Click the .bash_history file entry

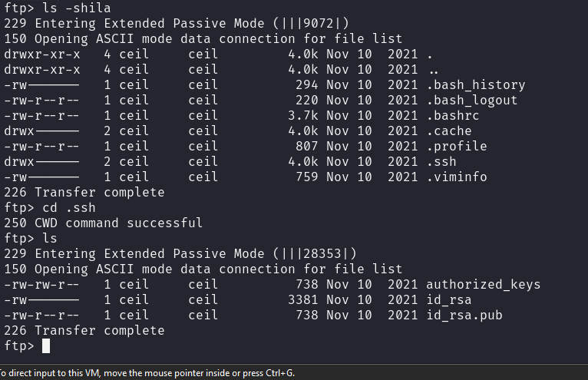(475, 85)
